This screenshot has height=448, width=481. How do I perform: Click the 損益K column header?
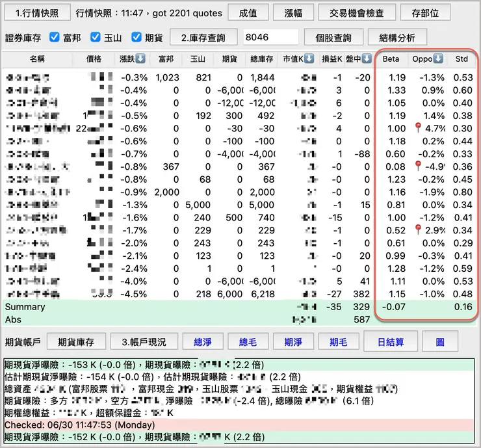[332, 59]
